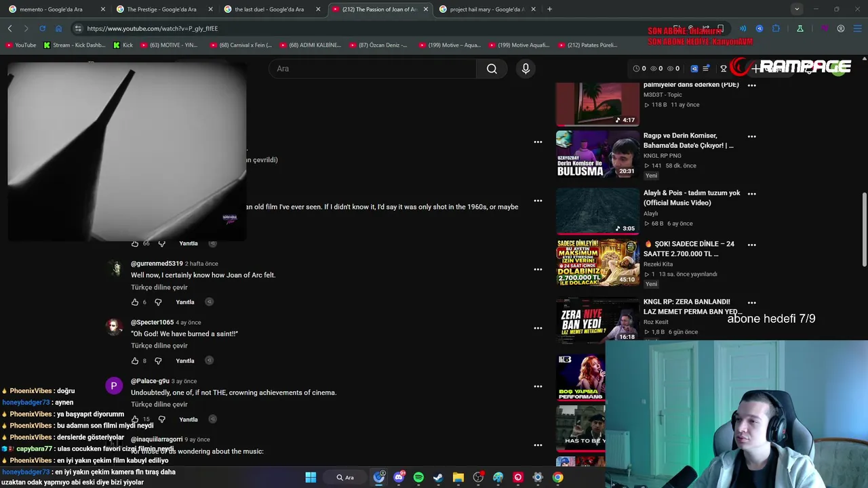Open the browser profile icon
The height and width of the screenshot is (488, 868).
point(841,28)
